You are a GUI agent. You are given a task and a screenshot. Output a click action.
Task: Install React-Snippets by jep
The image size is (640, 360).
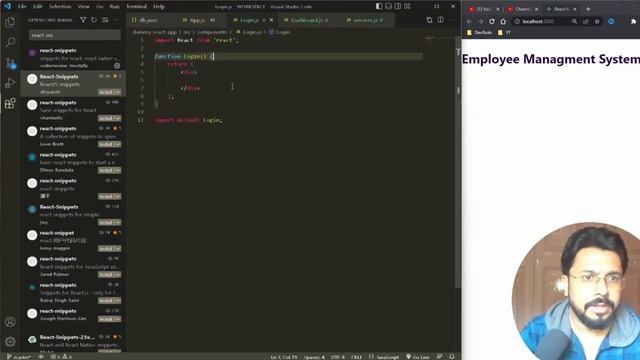106,222
